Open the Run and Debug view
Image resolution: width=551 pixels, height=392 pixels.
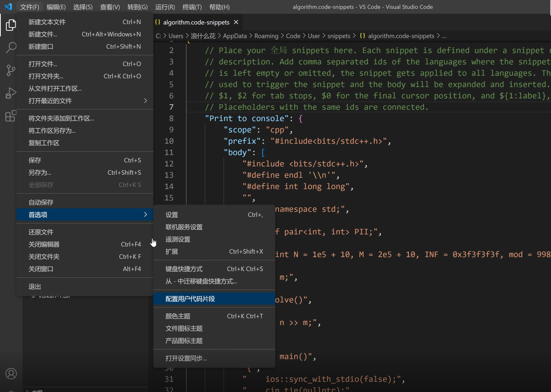11,93
